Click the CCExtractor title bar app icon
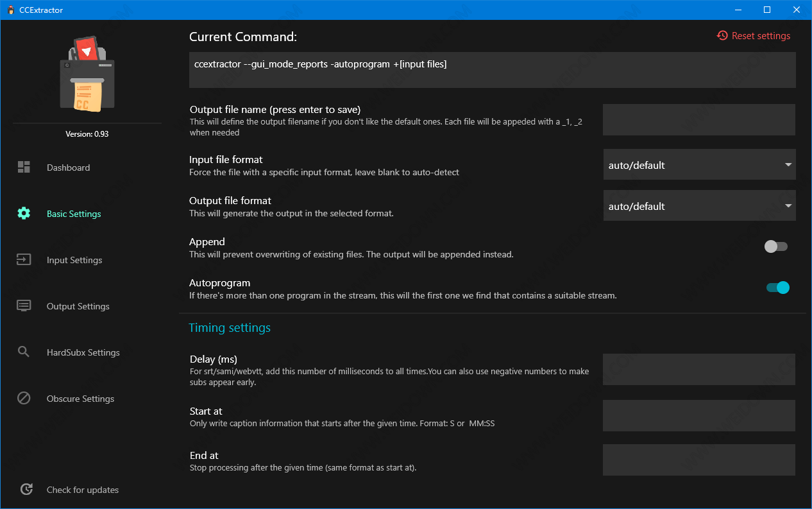 (x=11, y=10)
